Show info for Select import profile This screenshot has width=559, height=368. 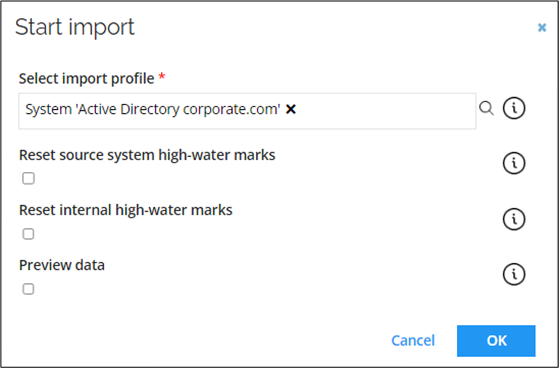tap(514, 108)
